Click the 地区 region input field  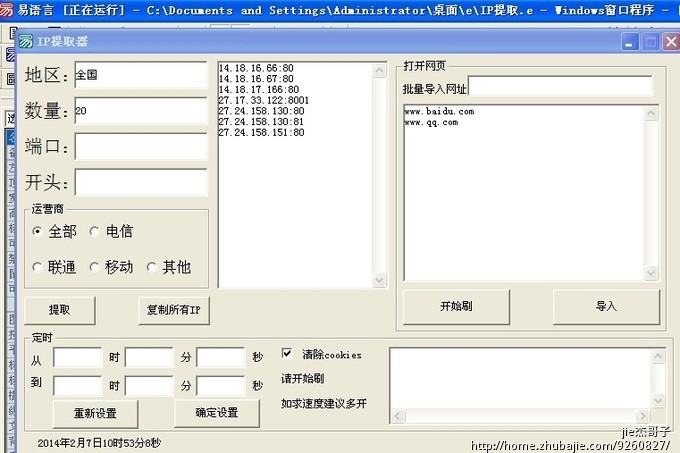141,75
